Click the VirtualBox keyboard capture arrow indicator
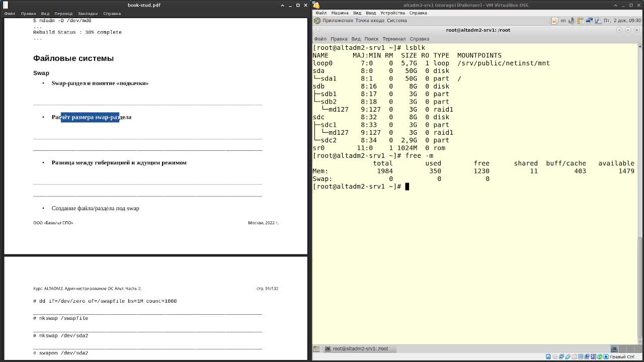This screenshot has height=362, width=644. (x=606, y=357)
